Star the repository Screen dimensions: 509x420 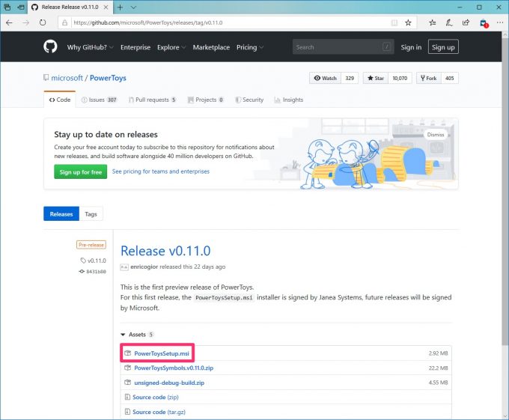pos(376,78)
